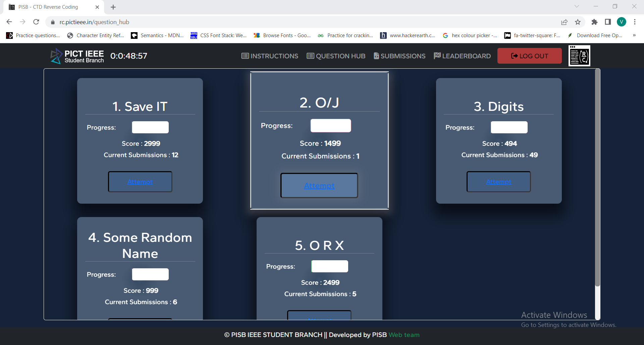Click 'Score : 2999' on Save IT
644x345 pixels.
pos(141,144)
